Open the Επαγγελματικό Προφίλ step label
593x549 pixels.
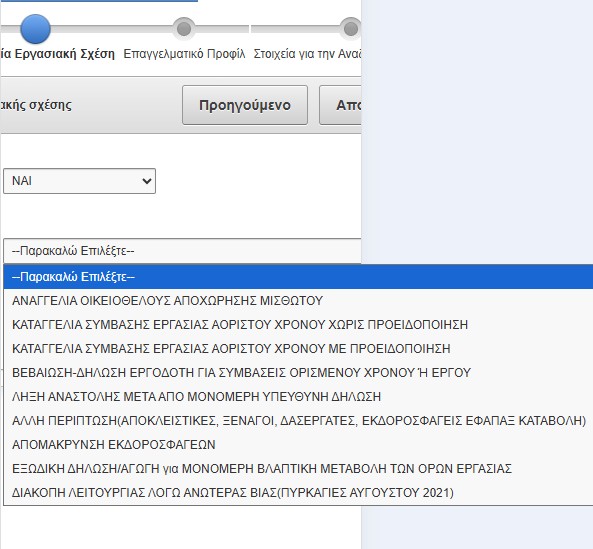pyautogui.click(x=184, y=54)
